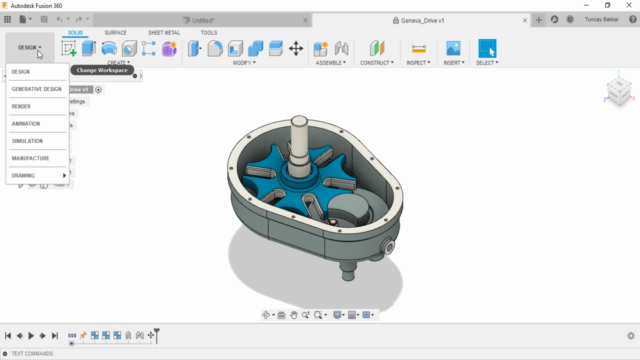Image resolution: width=640 pixels, height=360 pixels.
Task: Select the Fillet tool icon
Action: pos(215,49)
